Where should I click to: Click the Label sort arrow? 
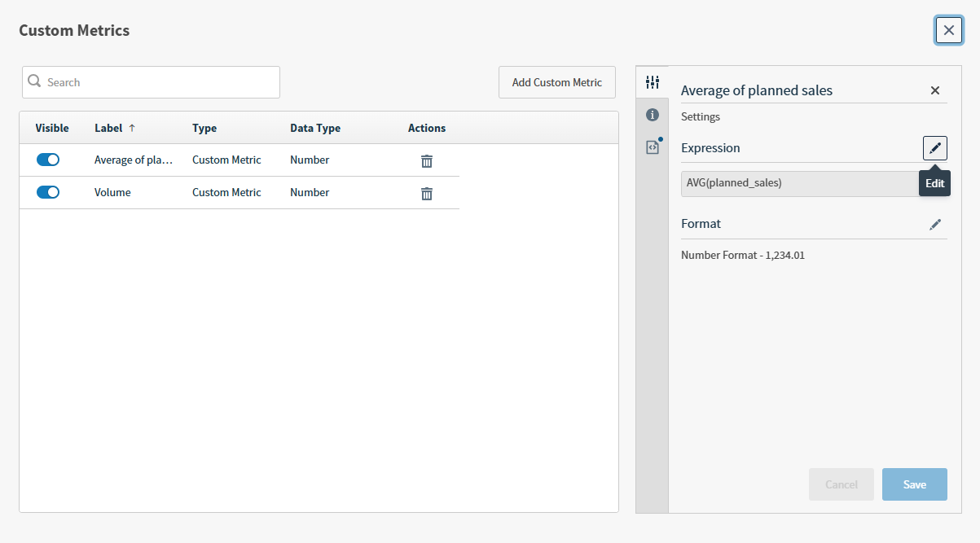pyautogui.click(x=132, y=128)
